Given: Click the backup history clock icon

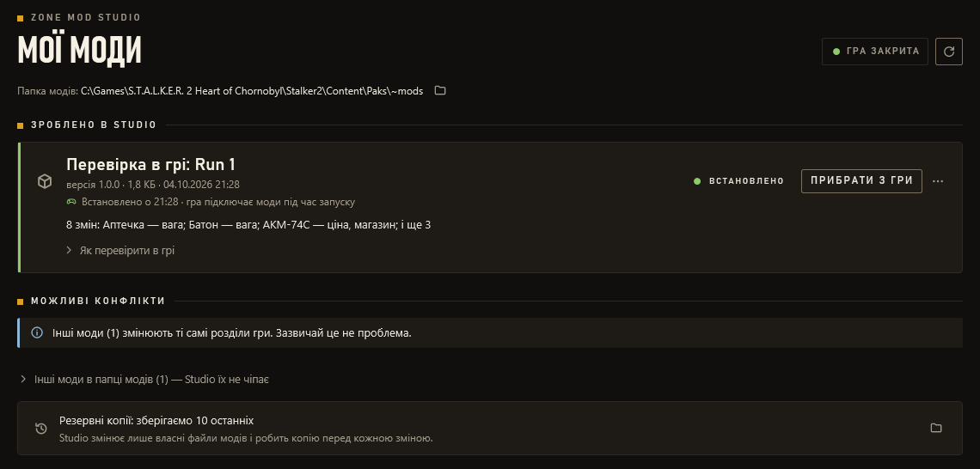Looking at the screenshot, I should coord(41,428).
